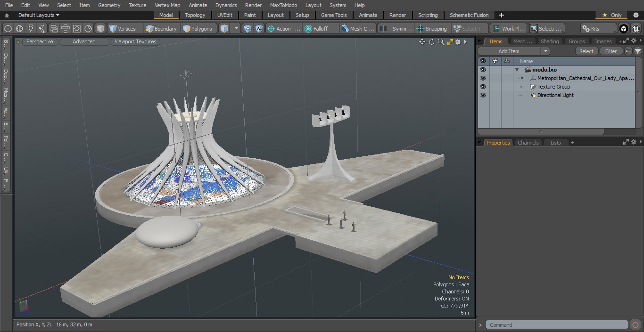Open the Lists tab

click(555, 143)
